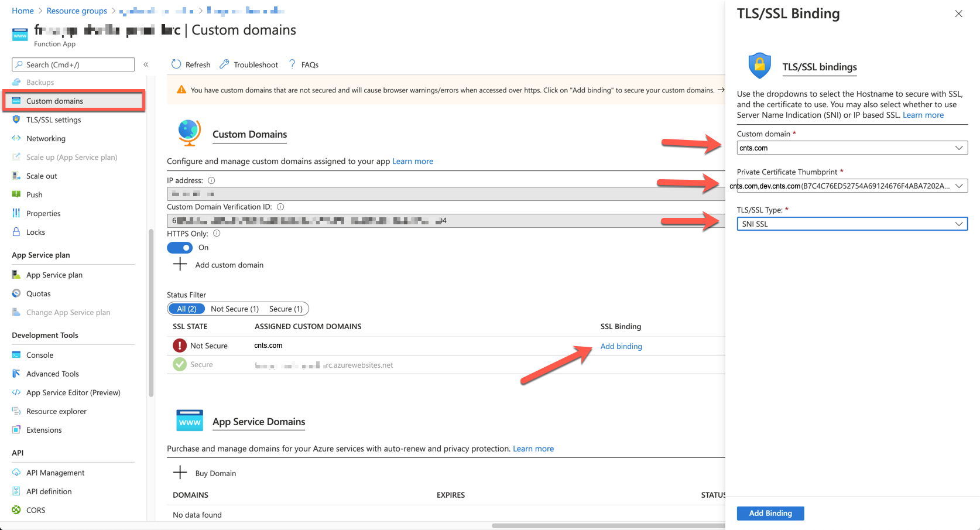Click the Extensions icon
The image size is (980, 530).
[x=16, y=430]
